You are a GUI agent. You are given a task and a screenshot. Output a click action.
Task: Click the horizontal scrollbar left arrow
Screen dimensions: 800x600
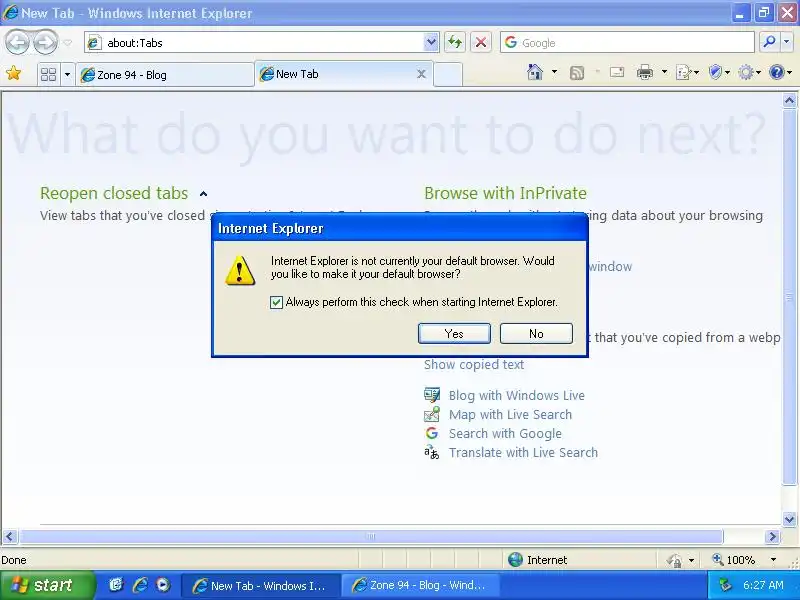click(x=9, y=536)
